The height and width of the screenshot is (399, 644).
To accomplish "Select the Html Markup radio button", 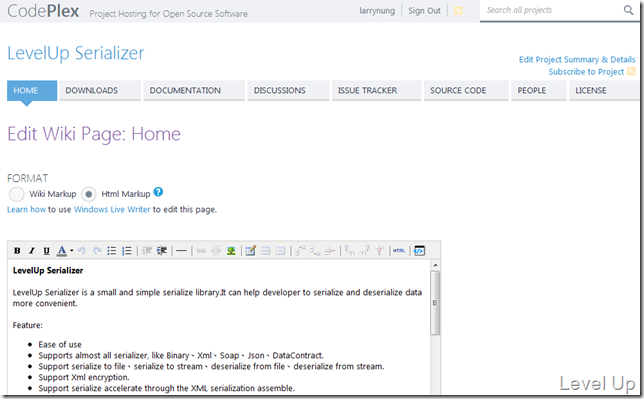I will 89,194.
